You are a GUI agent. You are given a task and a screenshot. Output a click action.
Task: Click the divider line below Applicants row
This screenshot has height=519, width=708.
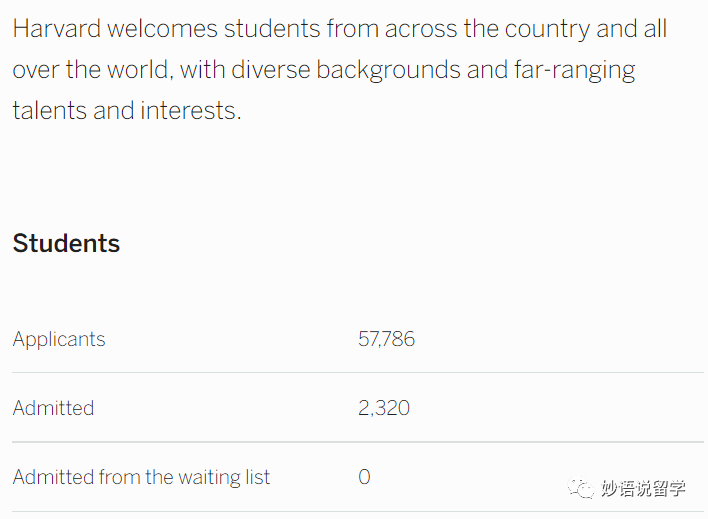[358, 373]
